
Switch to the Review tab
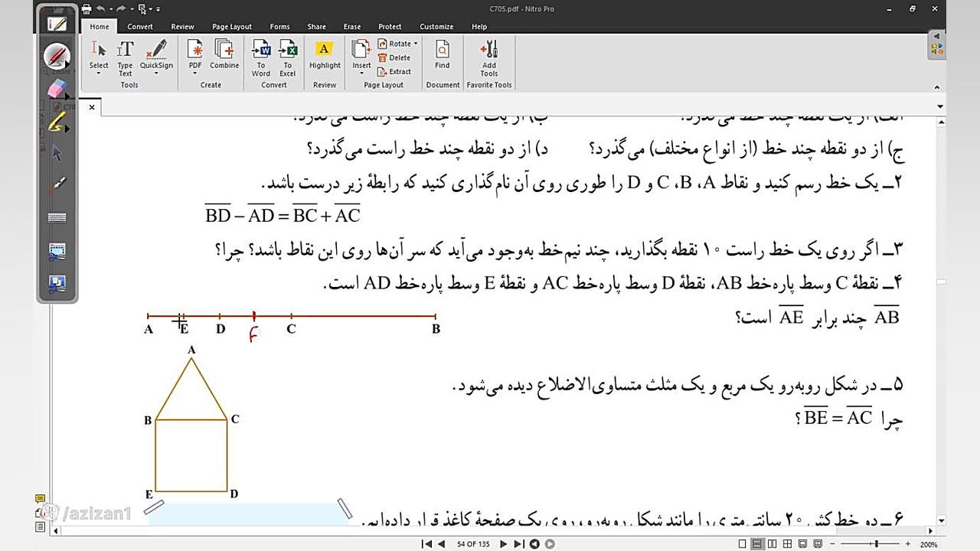(x=182, y=27)
